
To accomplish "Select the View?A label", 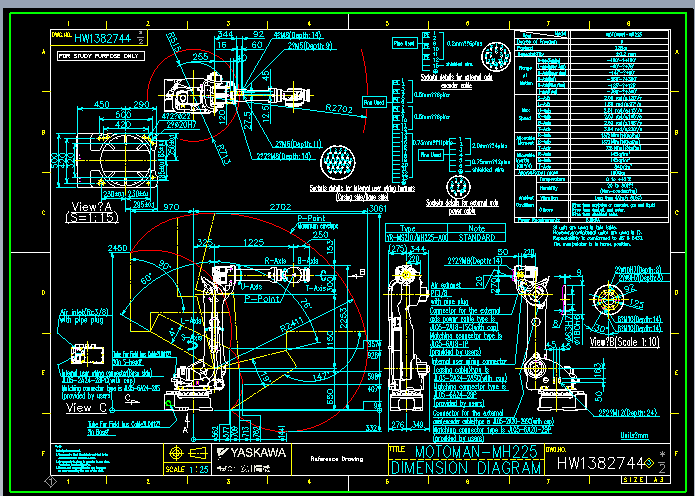I will [x=92, y=207].
